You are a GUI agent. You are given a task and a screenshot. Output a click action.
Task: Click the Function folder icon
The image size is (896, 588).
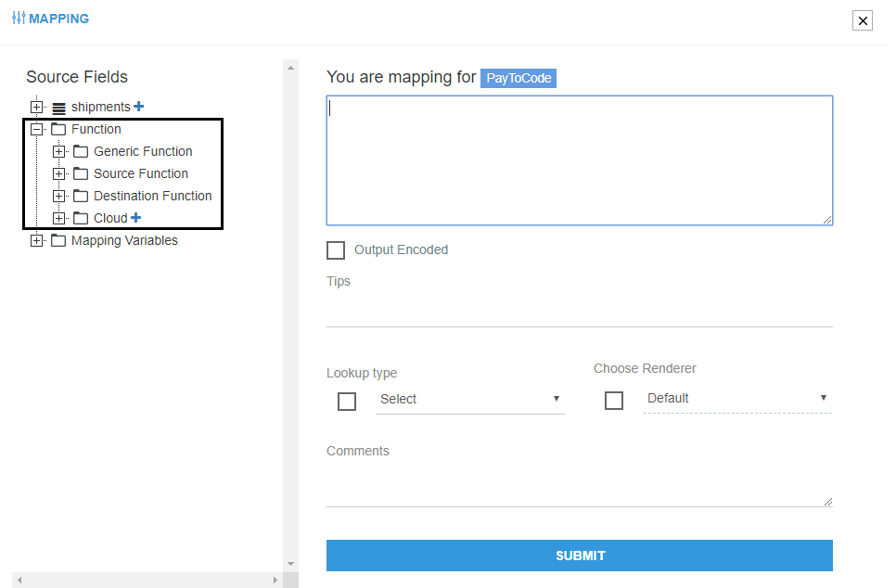click(58, 129)
